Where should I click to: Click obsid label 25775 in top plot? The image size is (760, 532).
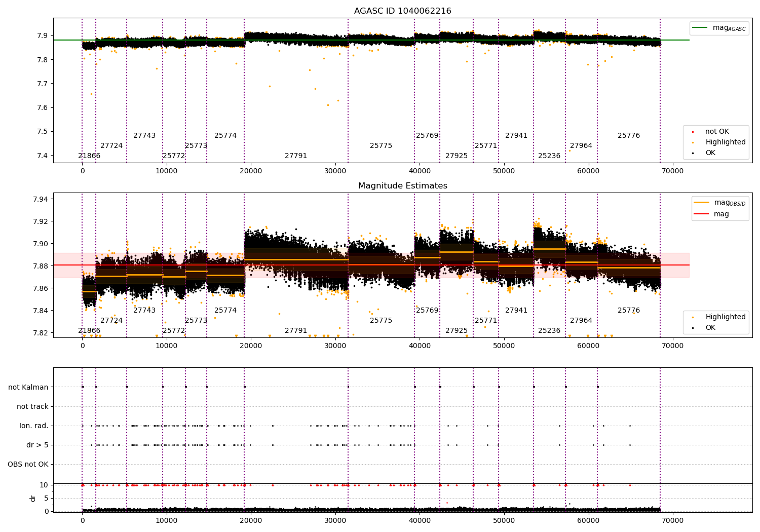pyautogui.click(x=381, y=146)
